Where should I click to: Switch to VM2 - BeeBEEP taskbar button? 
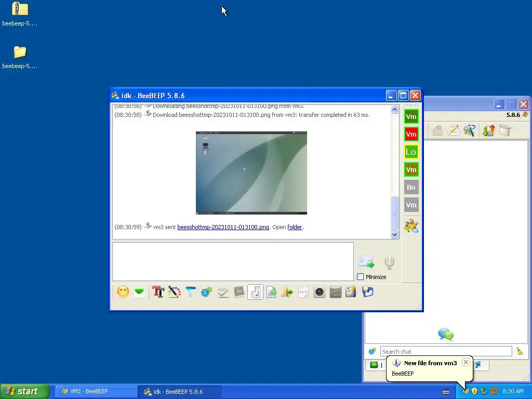point(96,391)
